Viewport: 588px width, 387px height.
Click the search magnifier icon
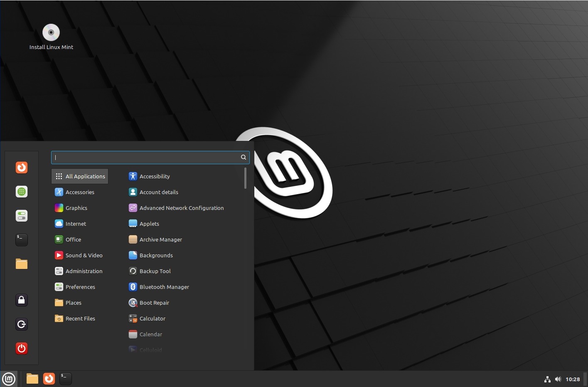pos(244,157)
